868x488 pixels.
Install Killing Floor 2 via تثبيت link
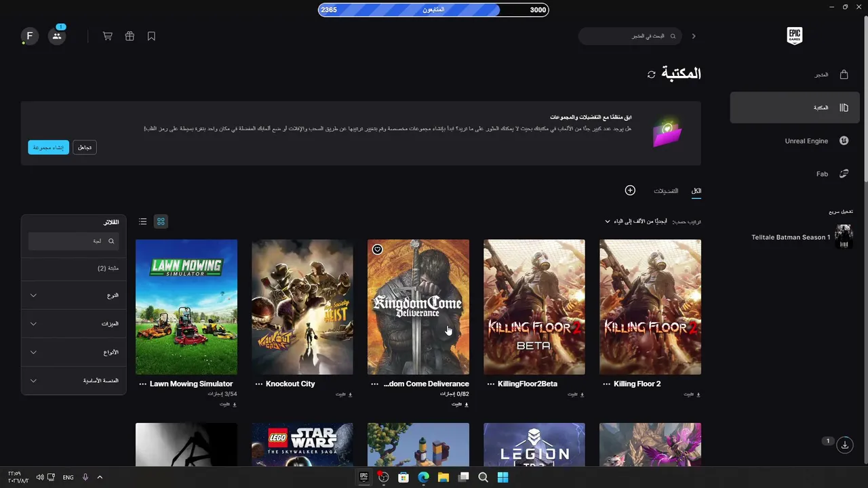click(x=692, y=394)
